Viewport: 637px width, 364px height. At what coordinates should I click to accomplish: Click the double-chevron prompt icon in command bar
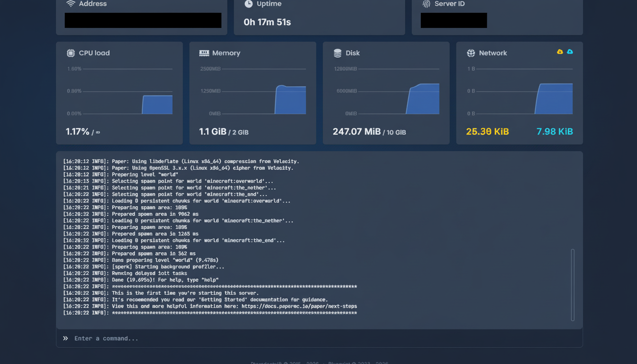click(65, 338)
